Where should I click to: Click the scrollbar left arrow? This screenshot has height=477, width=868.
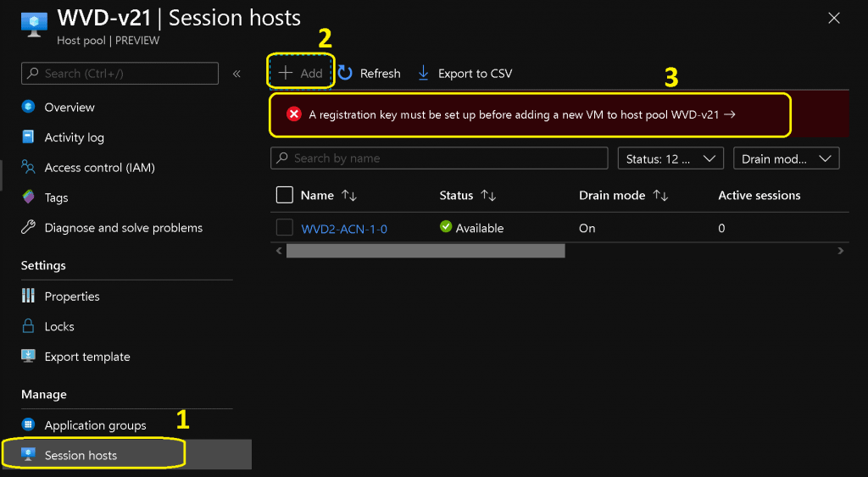[x=279, y=251]
